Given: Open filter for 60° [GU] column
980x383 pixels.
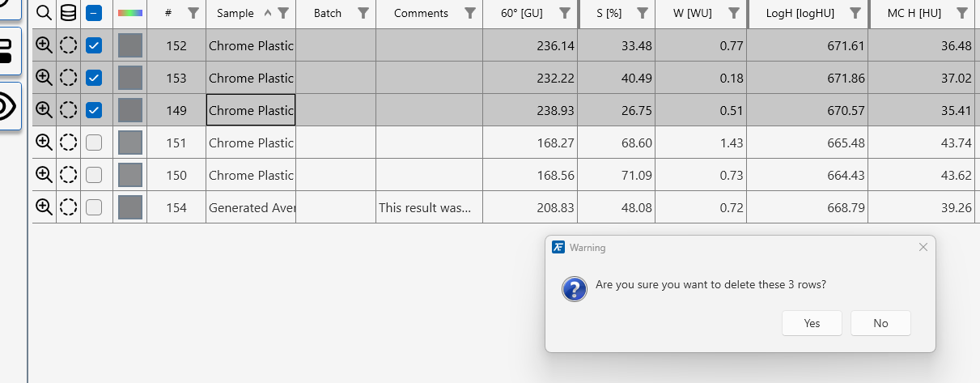Looking at the screenshot, I should 565,13.
